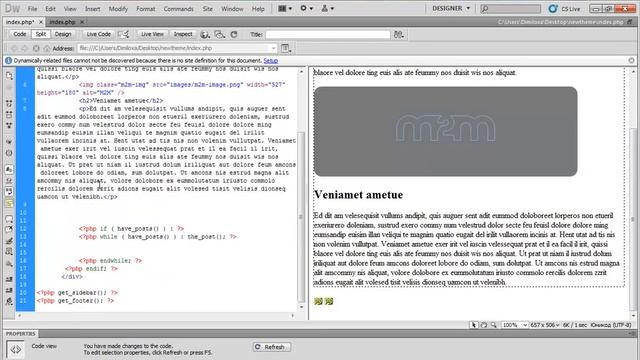Click the Preview in Browser globe icon
Viewport: 640px width, 360px height.
[205, 34]
